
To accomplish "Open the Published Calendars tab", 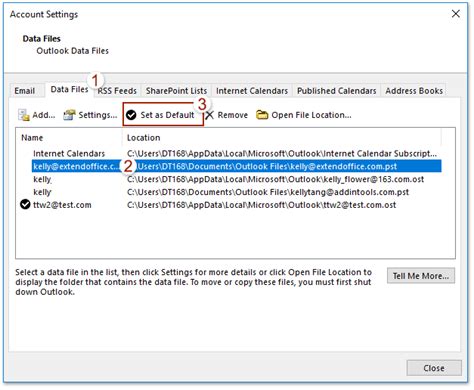I will (337, 91).
